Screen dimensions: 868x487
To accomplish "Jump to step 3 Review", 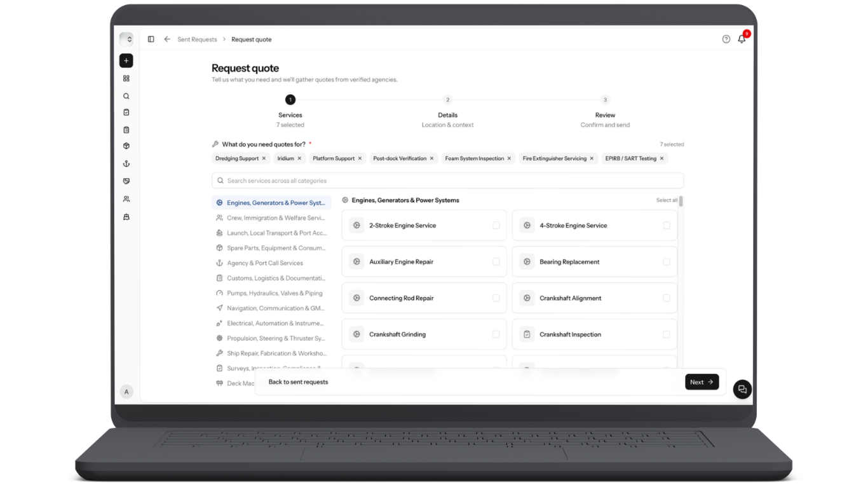I will pyautogui.click(x=605, y=100).
